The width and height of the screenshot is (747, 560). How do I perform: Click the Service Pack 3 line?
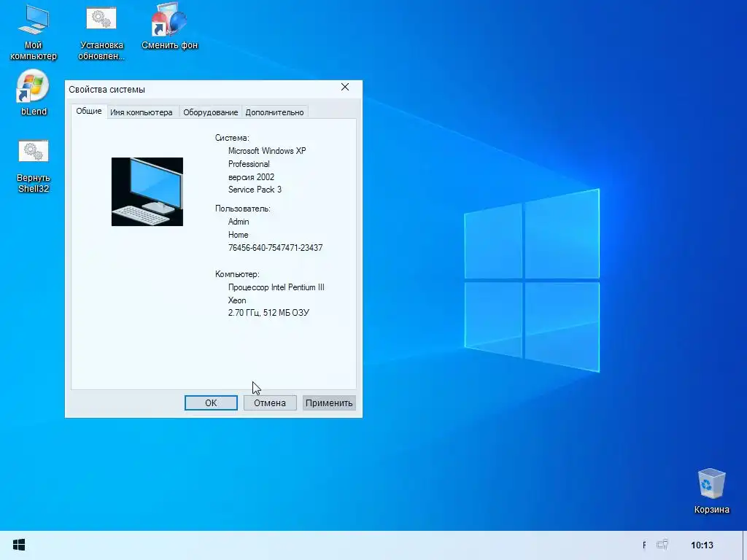click(255, 190)
